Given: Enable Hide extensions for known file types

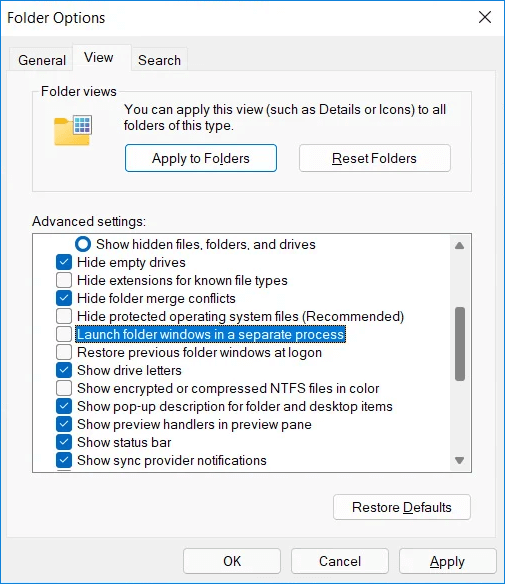Looking at the screenshot, I should 64,280.
